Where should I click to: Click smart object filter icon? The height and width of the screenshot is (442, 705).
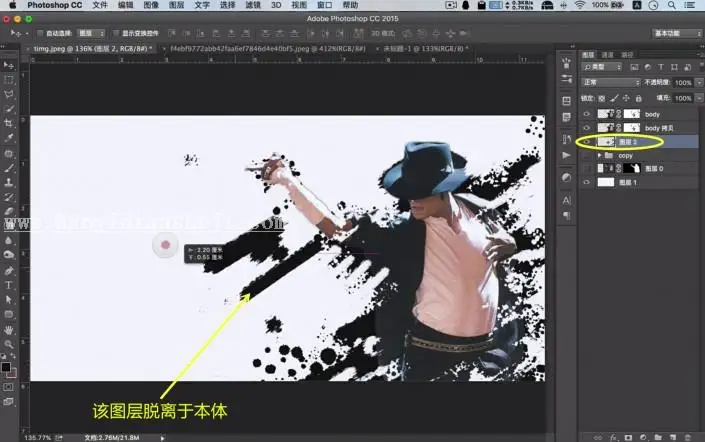point(687,67)
